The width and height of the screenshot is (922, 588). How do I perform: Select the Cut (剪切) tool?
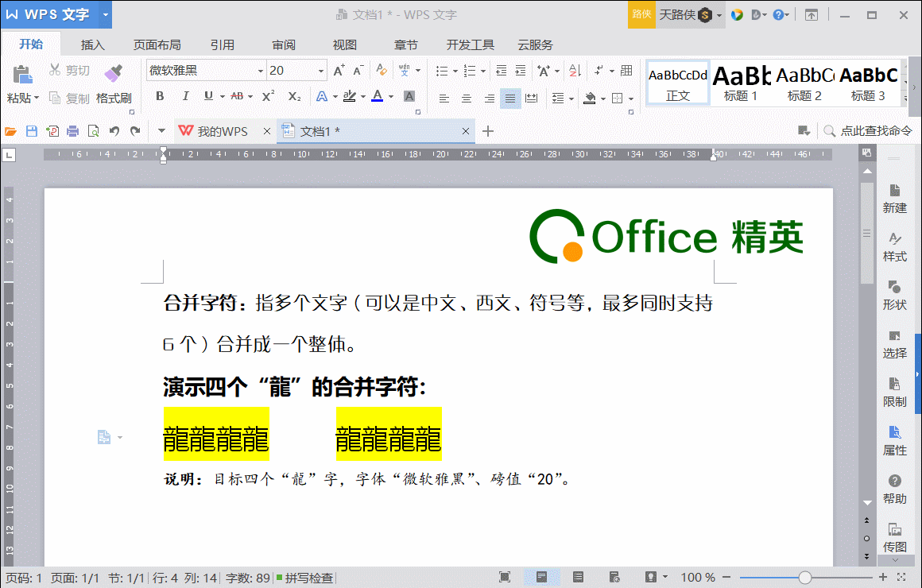point(69,71)
